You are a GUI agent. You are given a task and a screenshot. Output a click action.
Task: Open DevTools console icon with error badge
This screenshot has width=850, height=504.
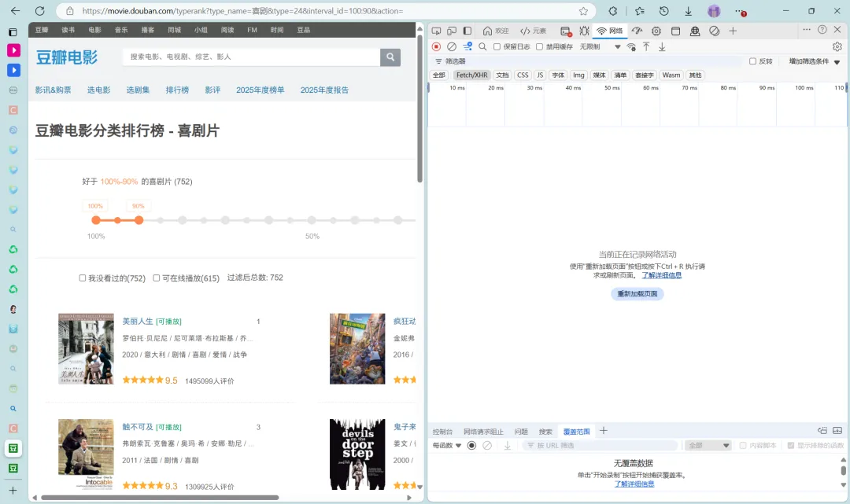point(566,31)
